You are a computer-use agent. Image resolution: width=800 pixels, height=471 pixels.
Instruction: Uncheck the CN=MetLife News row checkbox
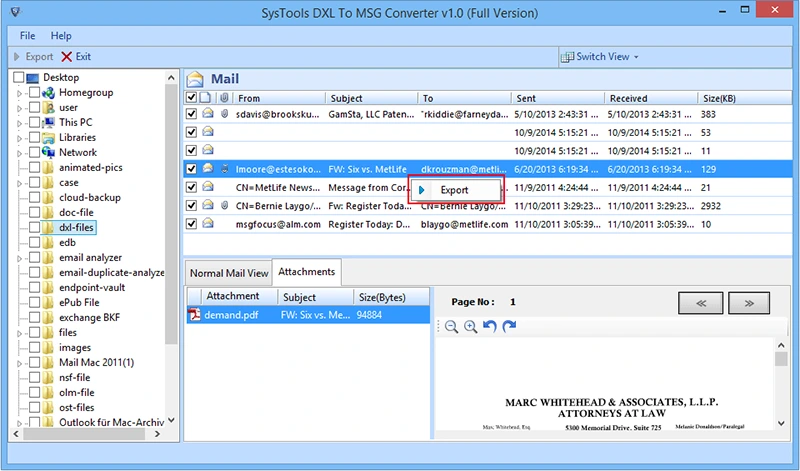click(191, 187)
